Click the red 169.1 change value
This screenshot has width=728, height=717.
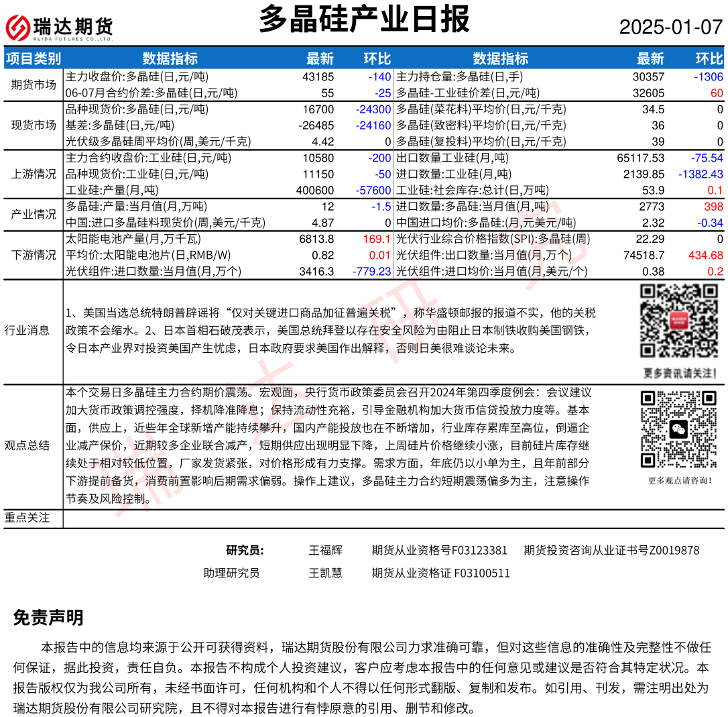[x=377, y=239]
